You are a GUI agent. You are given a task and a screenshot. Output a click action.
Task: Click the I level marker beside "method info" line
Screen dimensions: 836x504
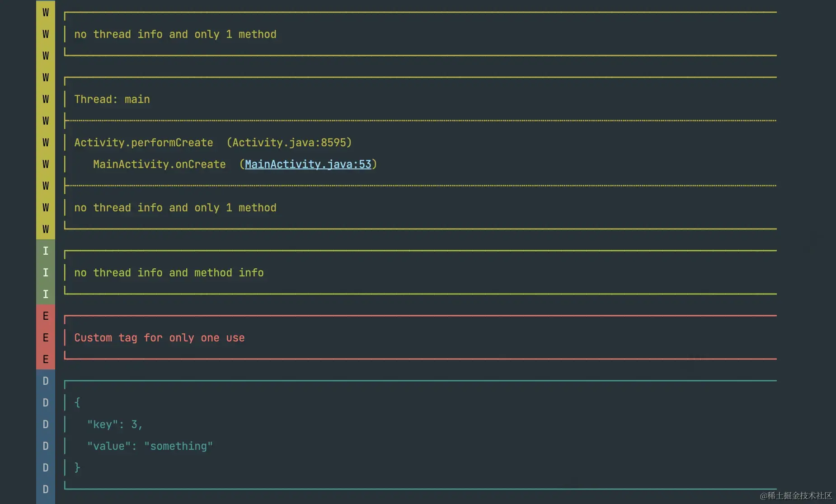point(46,273)
